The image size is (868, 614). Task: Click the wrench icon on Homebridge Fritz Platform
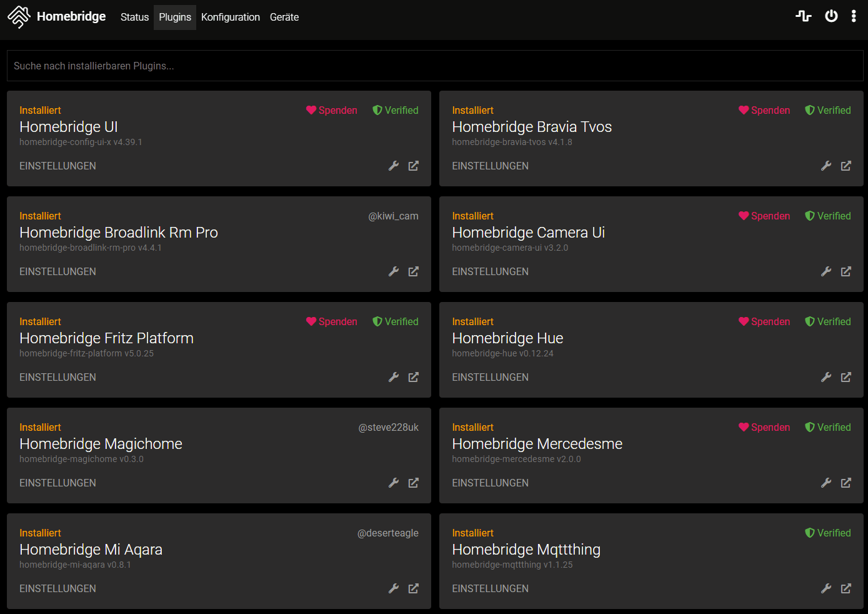click(x=394, y=377)
